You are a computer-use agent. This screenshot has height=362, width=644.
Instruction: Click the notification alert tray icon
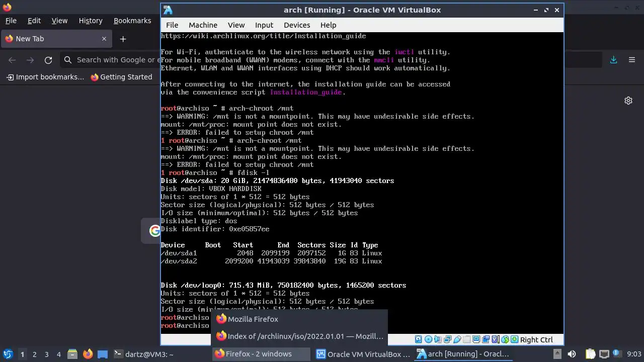point(616,353)
